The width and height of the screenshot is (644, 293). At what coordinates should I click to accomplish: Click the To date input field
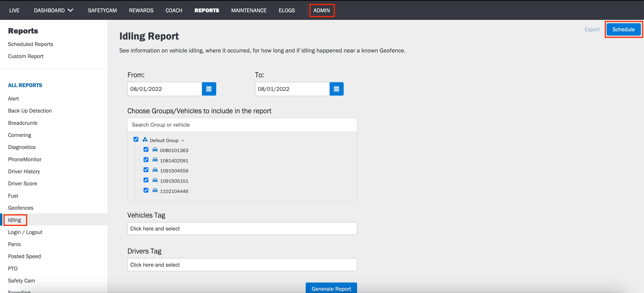(292, 89)
